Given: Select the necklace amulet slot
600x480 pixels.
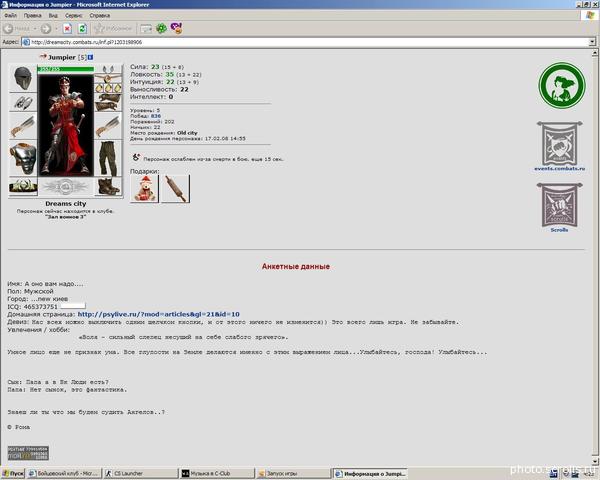Looking at the screenshot, I should coord(109,79).
